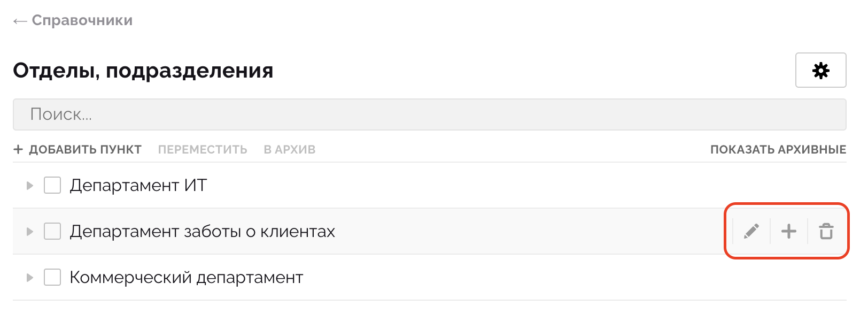Viewport: 868px width, 321px height.
Task: Go back to Справочники
Action: [73, 20]
